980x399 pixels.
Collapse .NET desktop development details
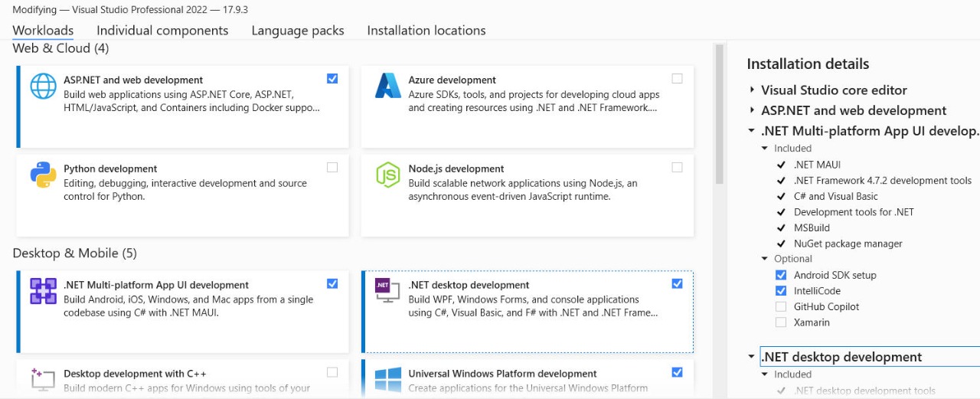tap(752, 357)
